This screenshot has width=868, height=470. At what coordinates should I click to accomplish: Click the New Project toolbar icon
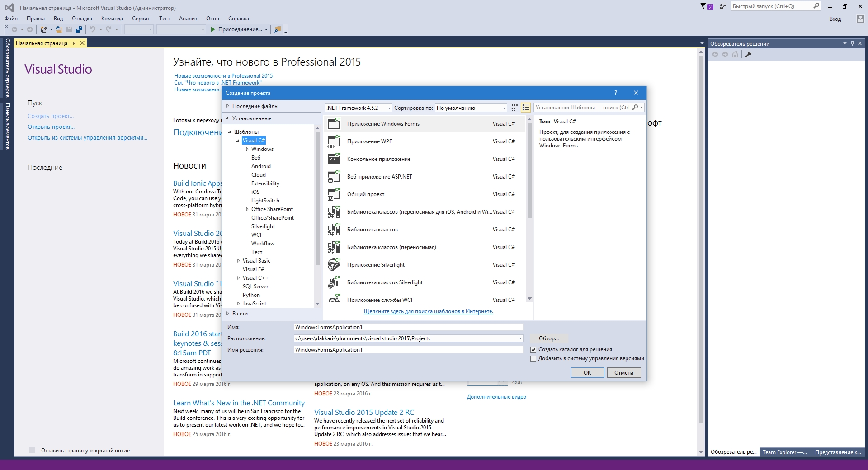pos(44,29)
